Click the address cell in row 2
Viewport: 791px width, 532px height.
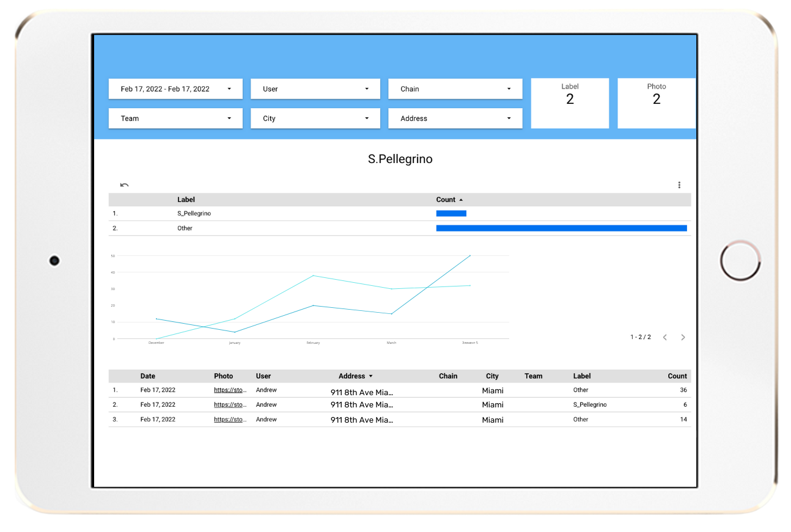[x=362, y=405]
